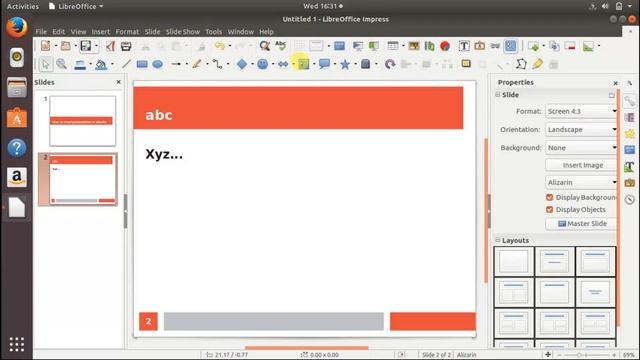Viewport: 640px width, 360px height.
Task: Click the Save document icon
Action: 86,46
